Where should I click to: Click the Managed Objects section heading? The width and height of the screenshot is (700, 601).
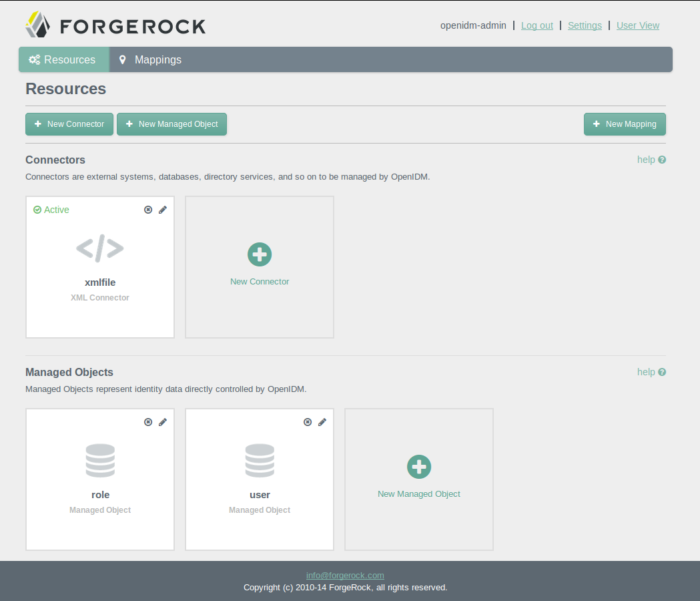click(69, 372)
